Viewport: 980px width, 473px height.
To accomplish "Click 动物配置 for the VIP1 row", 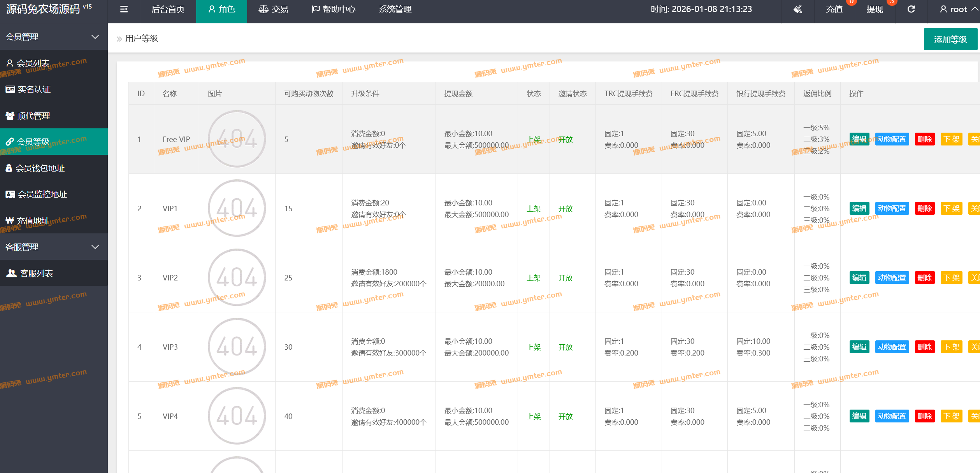I will pos(892,208).
